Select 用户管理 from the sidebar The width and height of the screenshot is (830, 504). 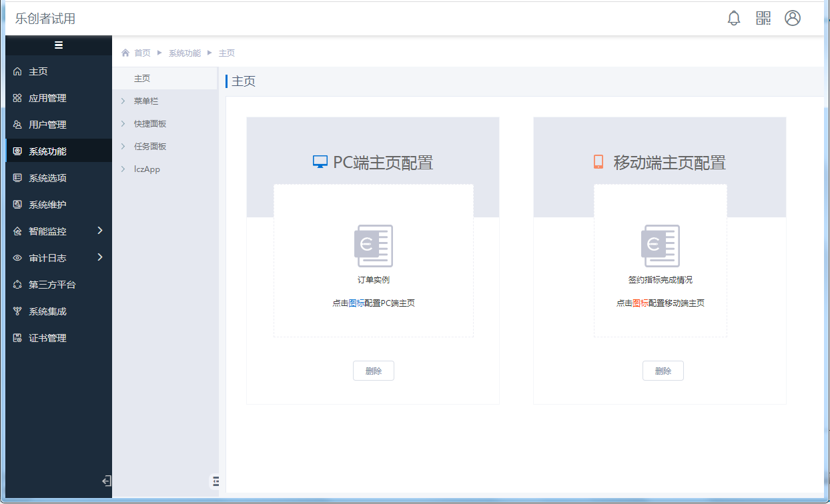[x=47, y=125]
